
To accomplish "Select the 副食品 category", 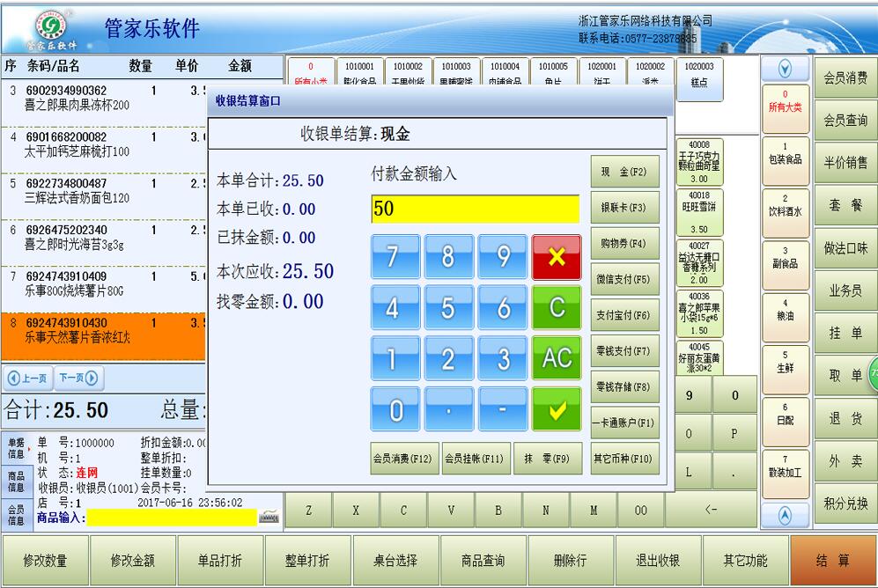I will [x=785, y=265].
